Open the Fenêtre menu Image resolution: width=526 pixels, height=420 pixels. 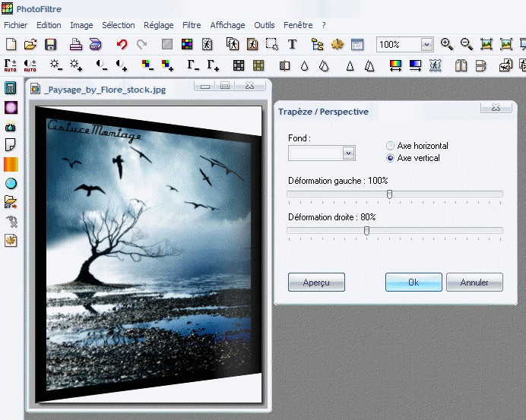click(x=298, y=25)
